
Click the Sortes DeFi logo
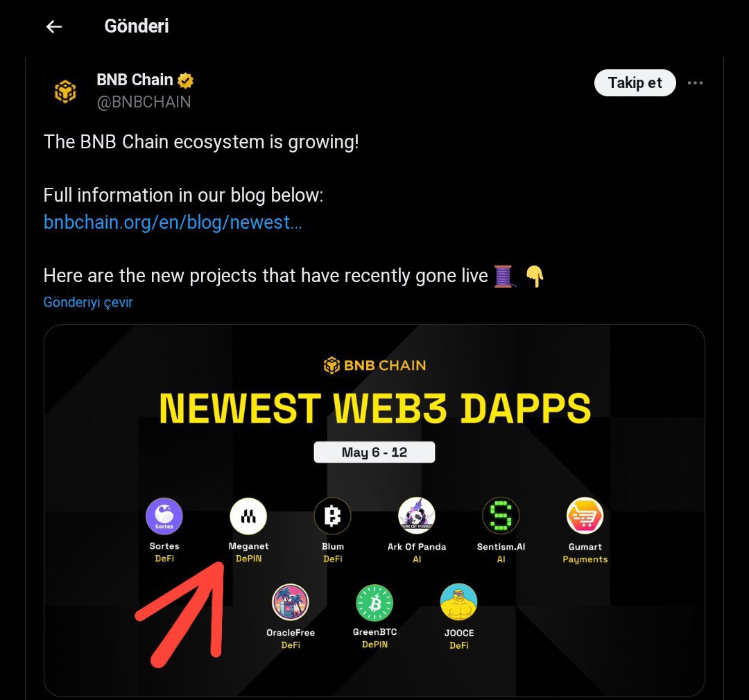(x=164, y=516)
